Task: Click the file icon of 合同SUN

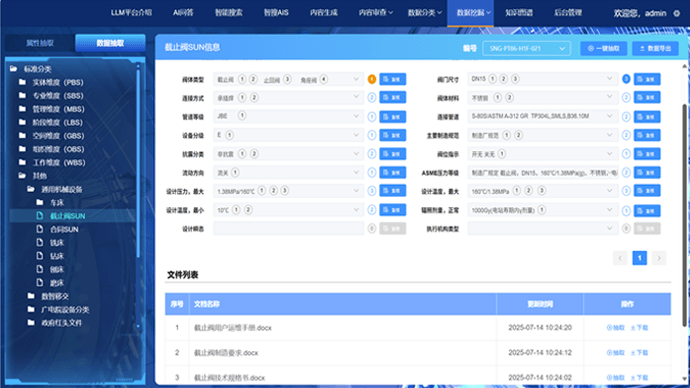Action: tap(40, 229)
